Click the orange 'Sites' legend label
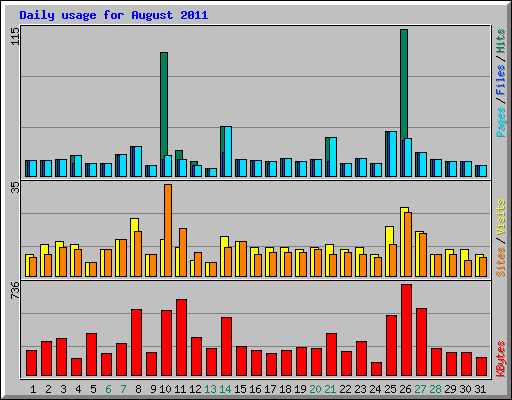 click(x=500, y=262)
